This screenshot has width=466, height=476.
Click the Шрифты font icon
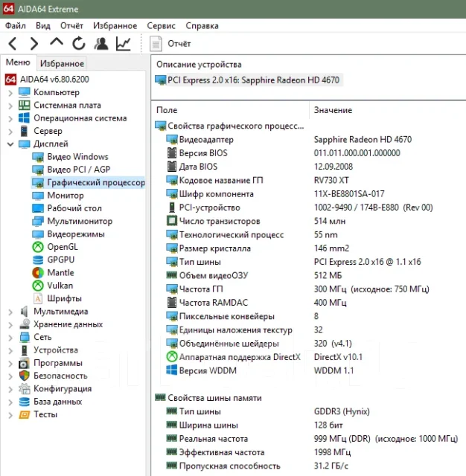pos(38,298)
